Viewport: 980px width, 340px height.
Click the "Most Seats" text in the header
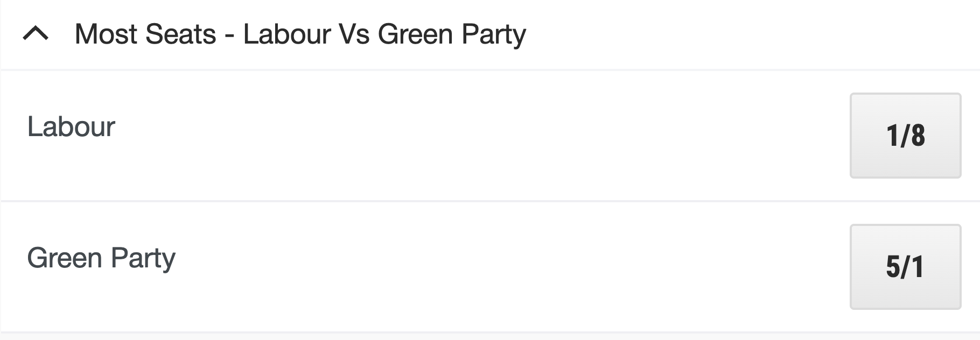pyautogui.click(x=145, y=34)
